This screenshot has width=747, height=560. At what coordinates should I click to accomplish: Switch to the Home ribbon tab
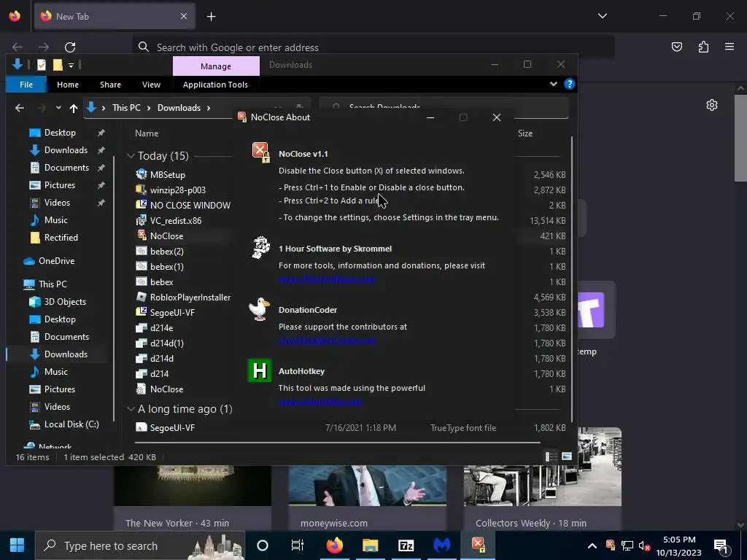(68, 85)
